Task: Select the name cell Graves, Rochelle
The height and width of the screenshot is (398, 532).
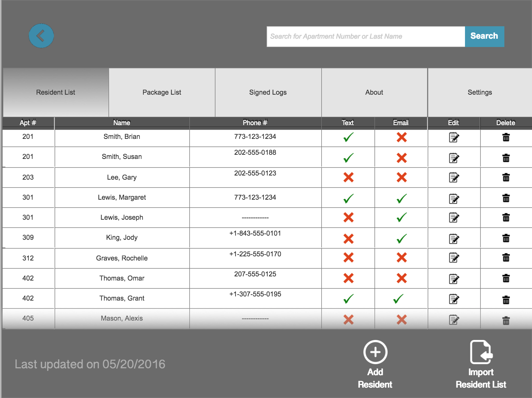Action: click(x=122, y=258)
